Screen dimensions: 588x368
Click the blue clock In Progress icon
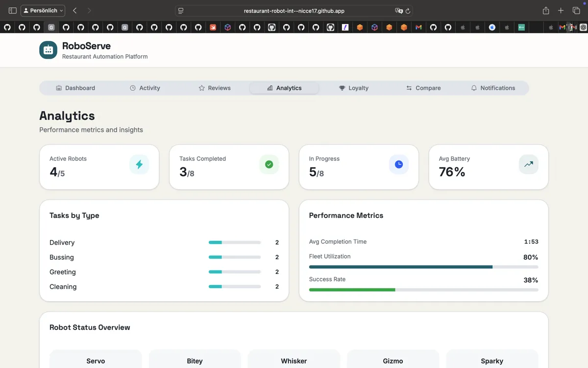[x=399, y=164]
